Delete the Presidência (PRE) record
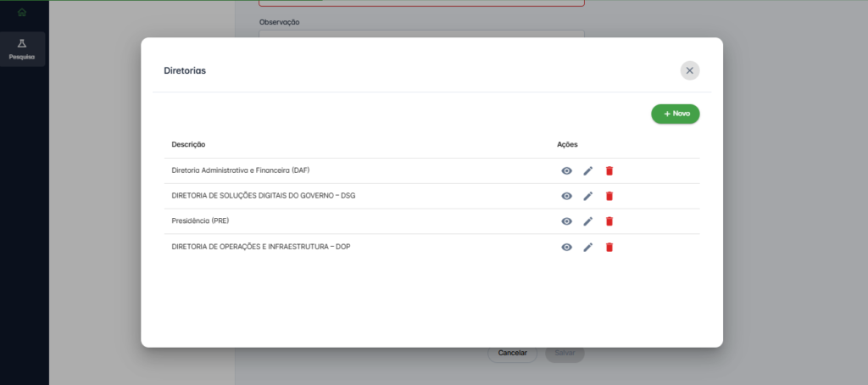 click(609, 221)
